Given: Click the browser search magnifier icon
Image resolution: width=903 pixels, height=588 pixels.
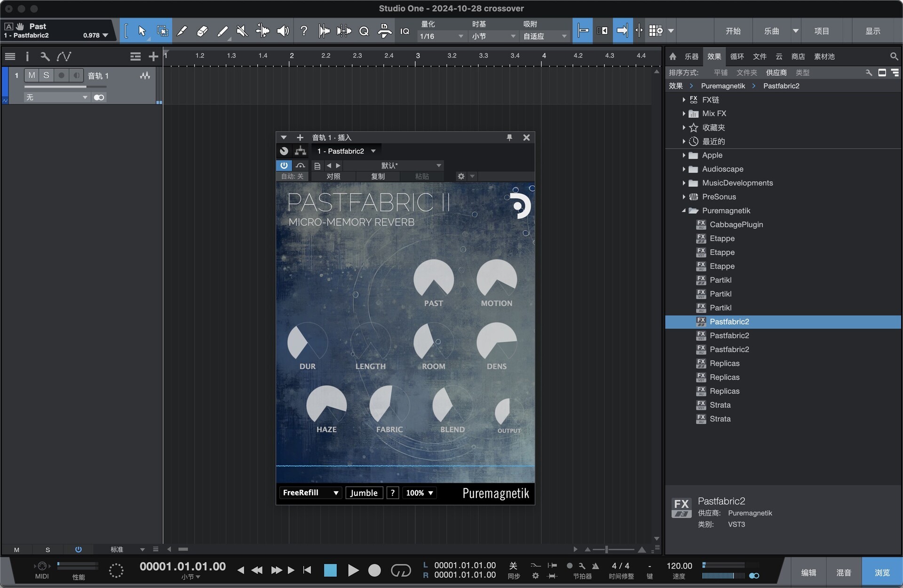Looking at the screenshot, I should (894, 56).
